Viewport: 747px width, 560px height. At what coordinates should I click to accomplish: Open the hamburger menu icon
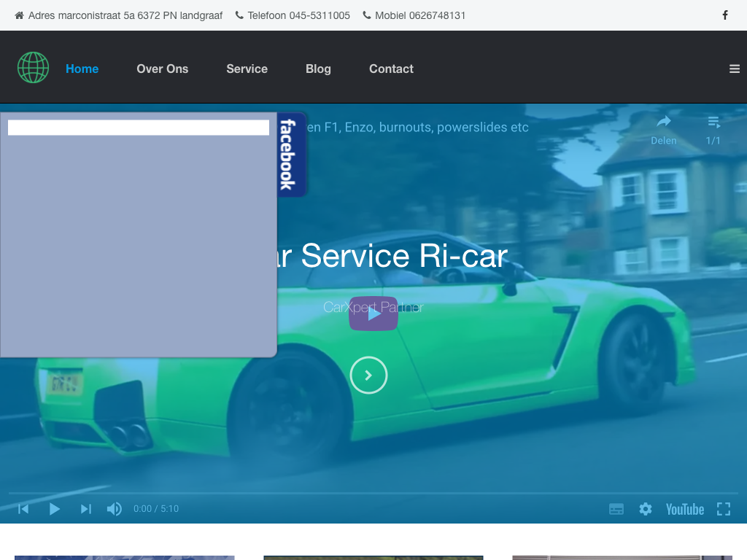click(x=734, y=69)
